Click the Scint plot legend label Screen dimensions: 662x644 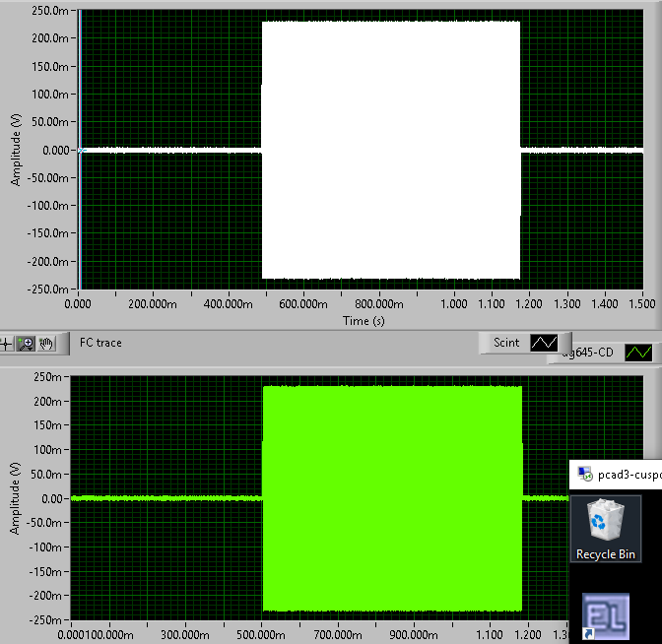[x=506, y=343]
